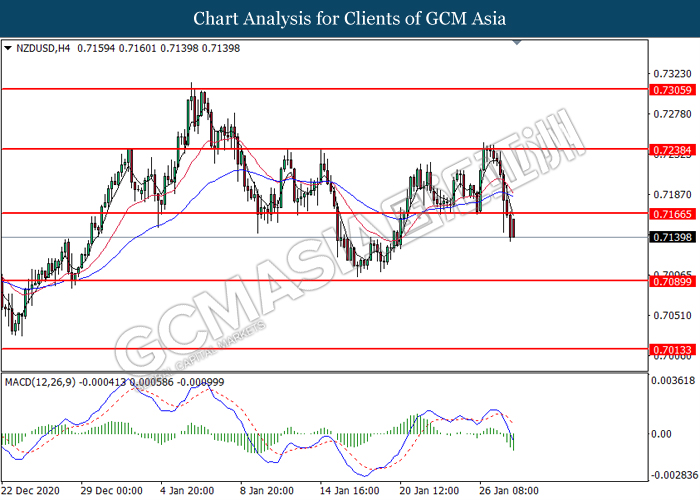Click the 0.003618 MACD scale value
700x500 pixels.
point(673,380)
